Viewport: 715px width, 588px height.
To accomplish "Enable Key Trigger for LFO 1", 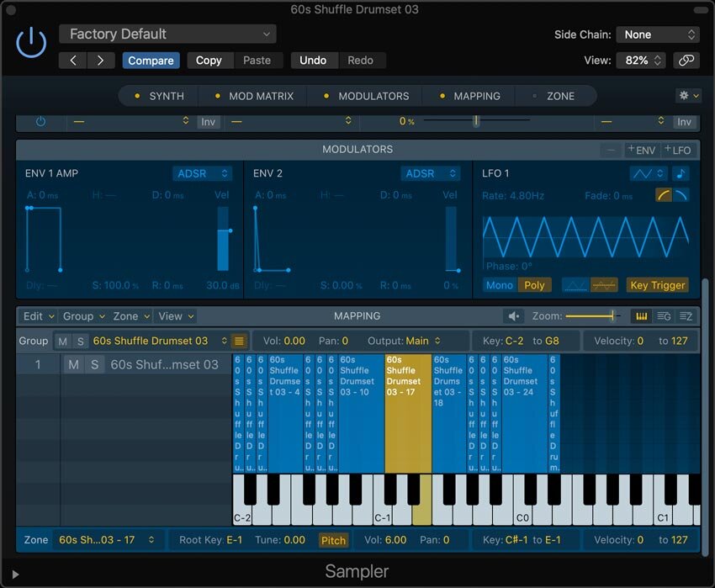I will (658, 285).
